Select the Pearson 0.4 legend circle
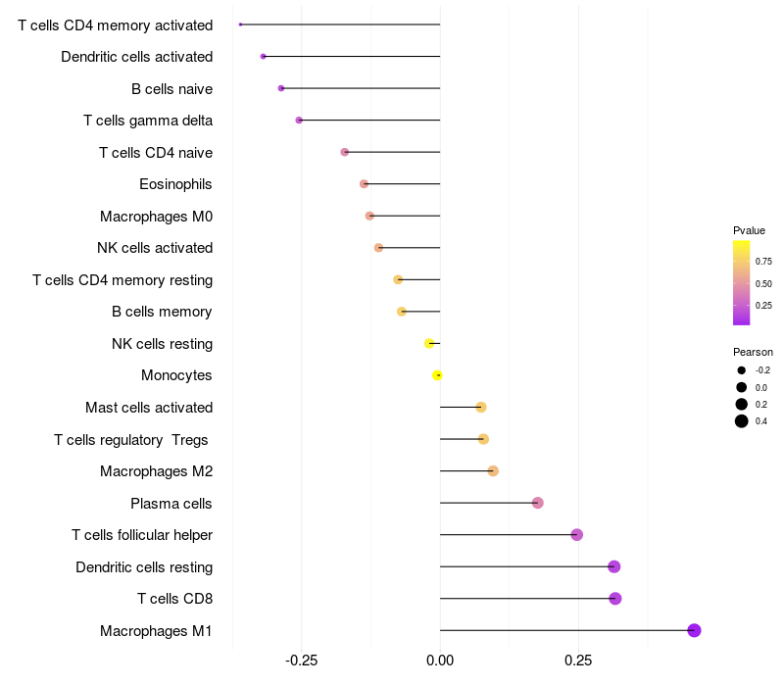This screenshot has height=686, width=784. tap(742, 421)
